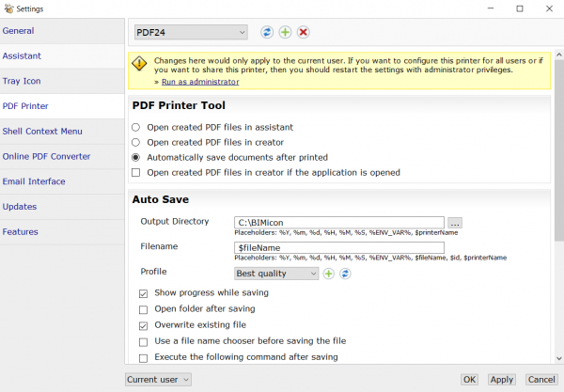Click the green add printer icon

[x=285, y=32]
